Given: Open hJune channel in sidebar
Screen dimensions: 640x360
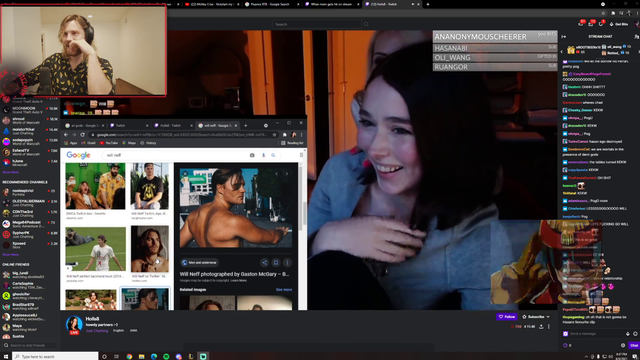Looking at the screenshot, I should click(29, 163).
